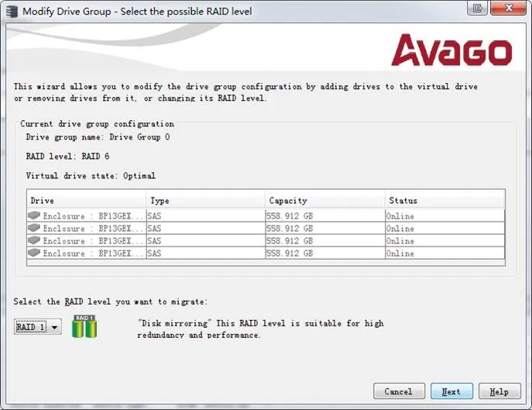The image size is (532, 410).
Task: Click the RAID 1 green disks icon
Action: pyautogui.click(x=84, y=326)
